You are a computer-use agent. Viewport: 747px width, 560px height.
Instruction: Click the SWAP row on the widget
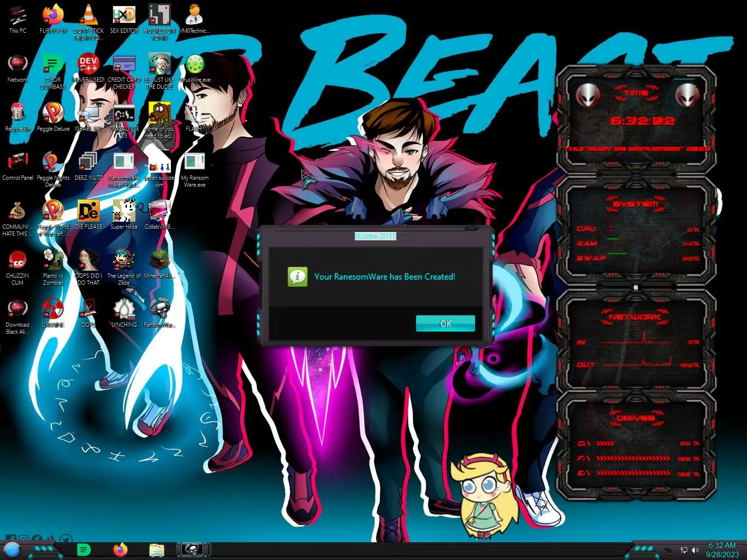pyautogui.click(x=638, y=258)
